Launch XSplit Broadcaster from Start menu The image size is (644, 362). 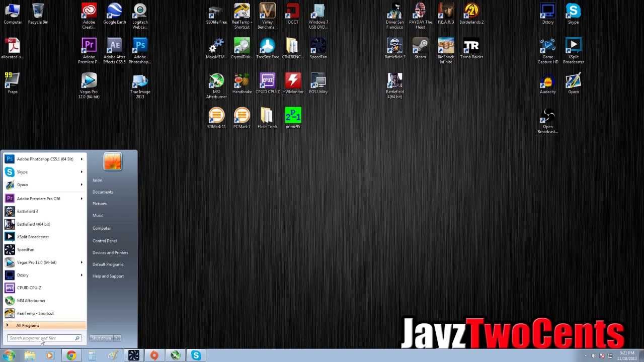coord(44,237)
